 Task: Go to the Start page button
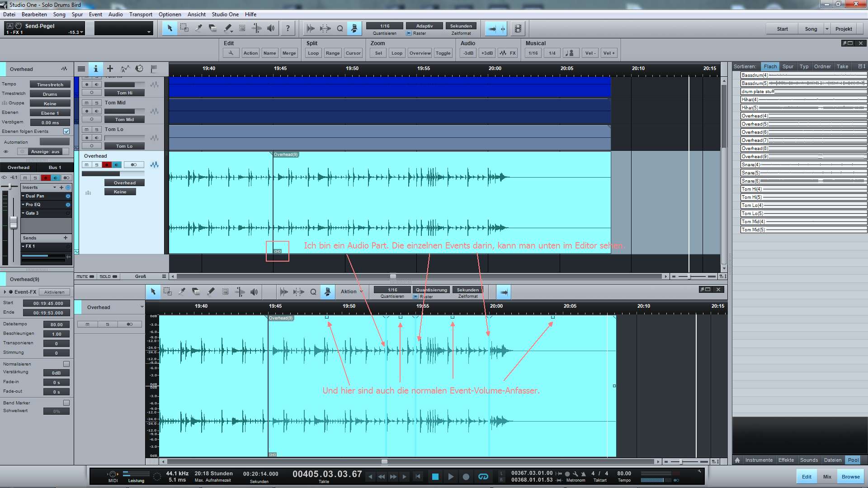pyautogui.click(x=782, y=29)
